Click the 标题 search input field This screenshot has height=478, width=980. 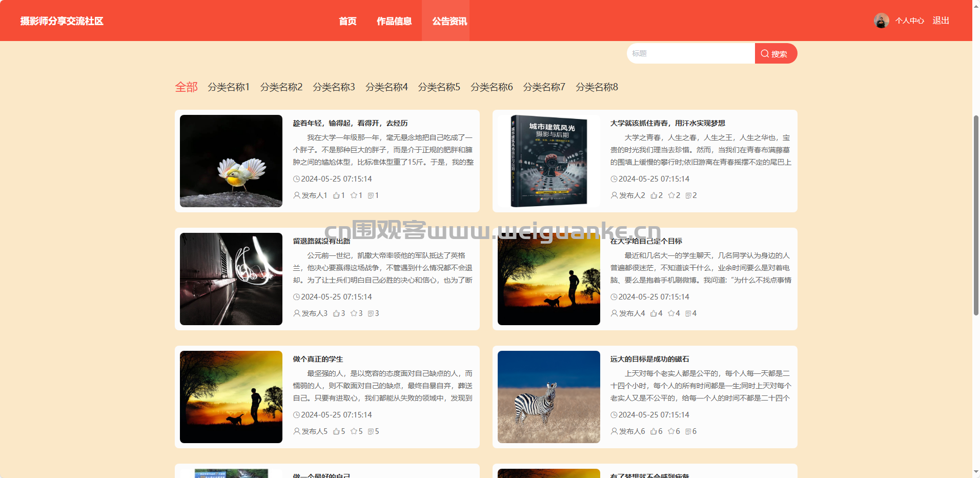click(691, 53)
